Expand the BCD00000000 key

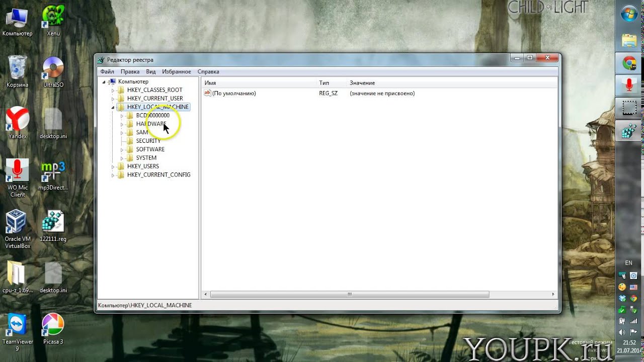tap(122, 116)
